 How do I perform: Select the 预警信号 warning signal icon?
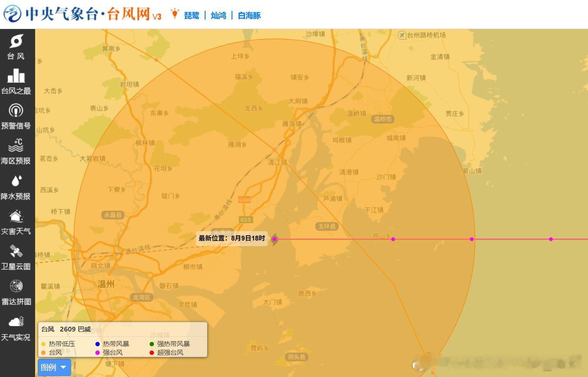(x=16, y=110)
